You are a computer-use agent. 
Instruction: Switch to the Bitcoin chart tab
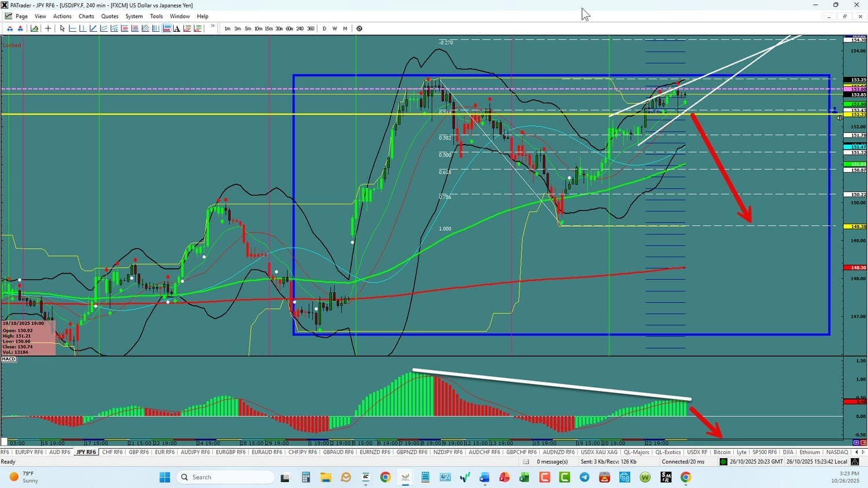(x=722, y=452)
